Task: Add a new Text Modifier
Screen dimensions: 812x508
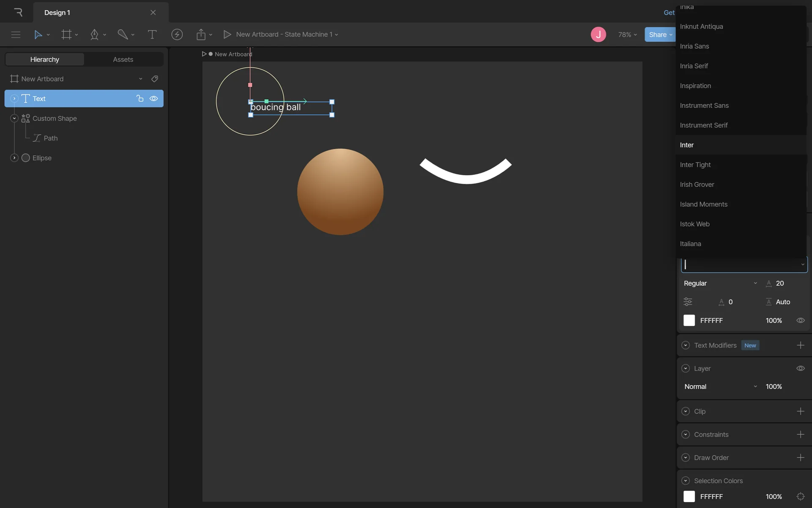Action: click(800, 345)
